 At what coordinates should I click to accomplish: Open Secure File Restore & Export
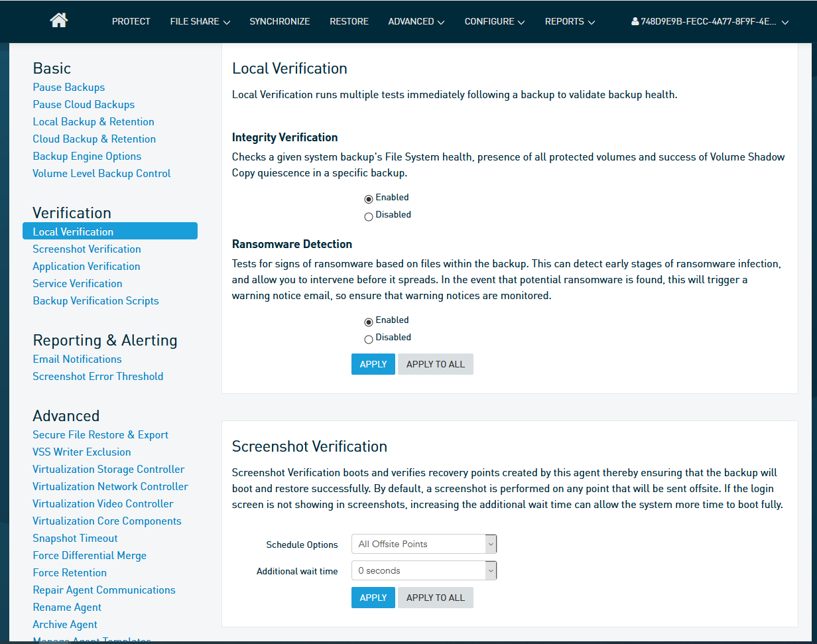(101, 434)
